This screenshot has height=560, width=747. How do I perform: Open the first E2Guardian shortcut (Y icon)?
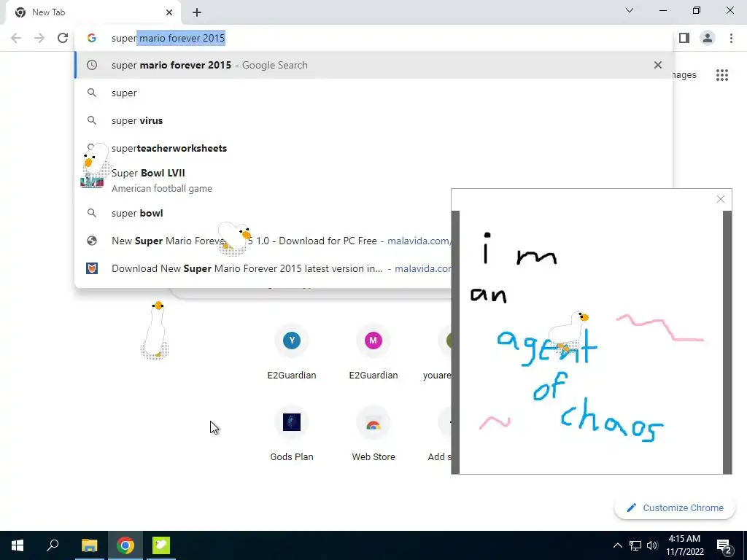(292, 352)
